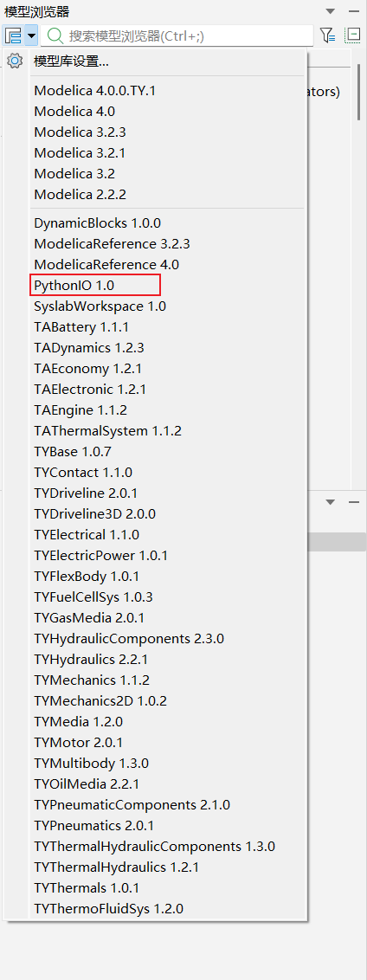Image resolution: width=367 pixels, height=980 pixels.
Task: Open the model library icon button
Action: pyautogui.click(x=13, y=35)
